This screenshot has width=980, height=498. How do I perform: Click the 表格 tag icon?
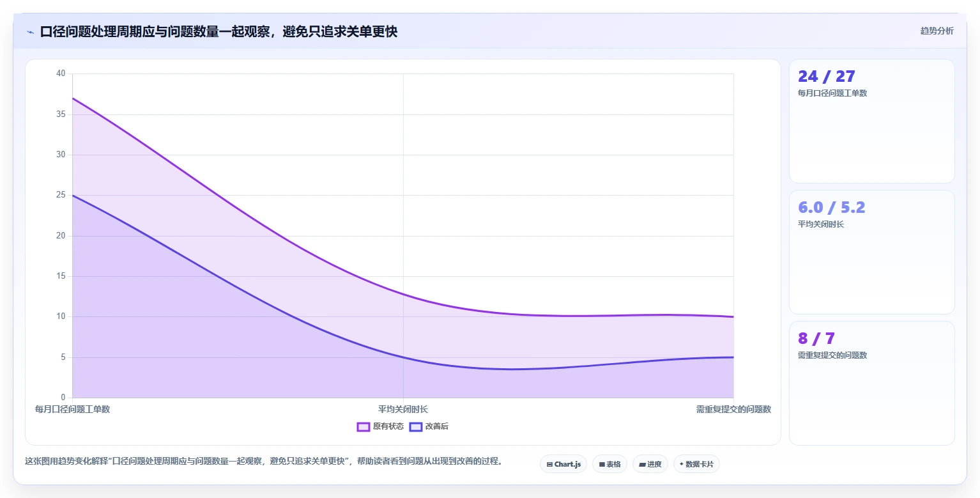[x=602, y=464]
